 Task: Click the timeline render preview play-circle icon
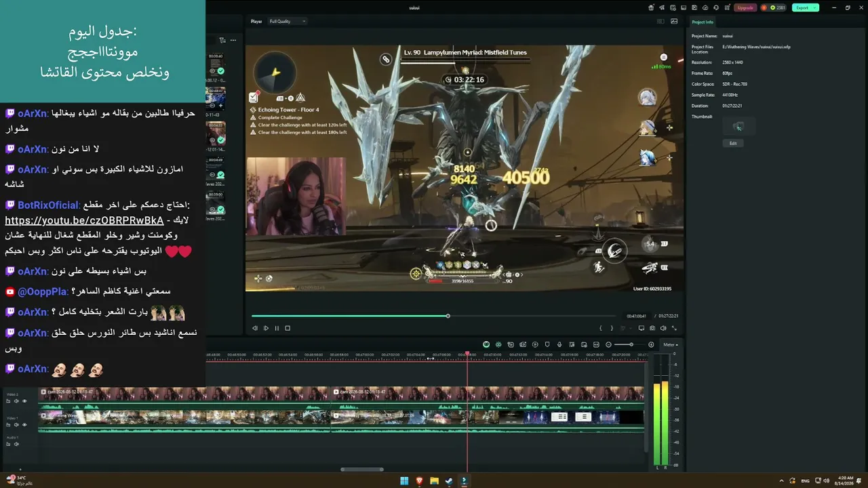pyautogui.click(x=535, y=344)
